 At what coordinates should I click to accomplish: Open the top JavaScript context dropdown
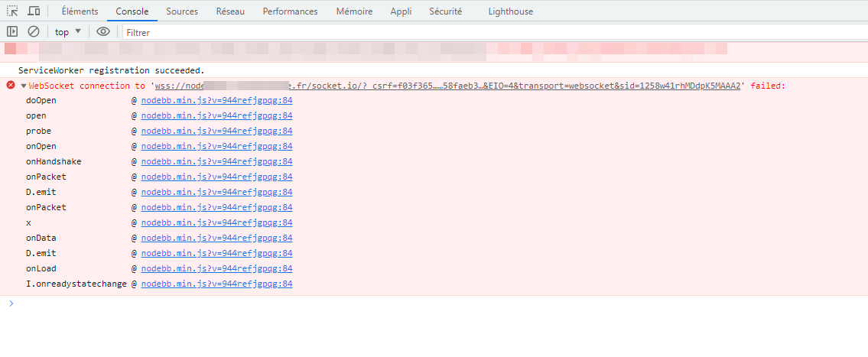click(x=68, y=32)
